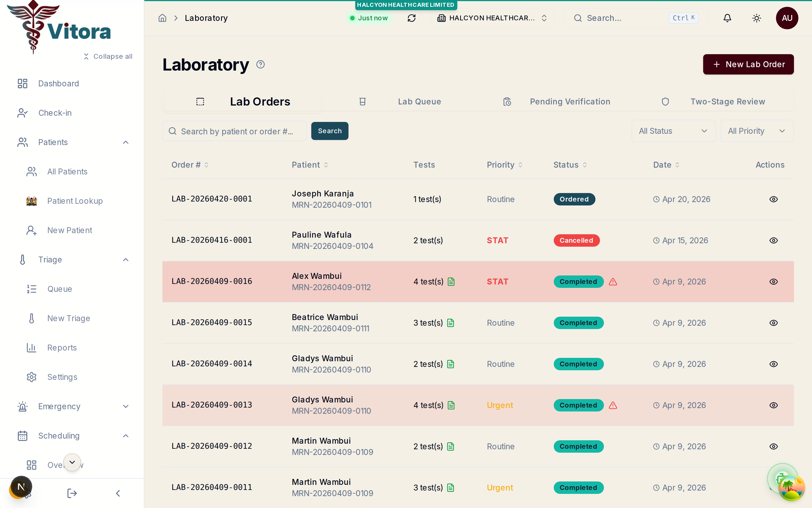
Task: Click warning triangle on LAB-20260409-0013 row
Action: tap(613, 405)
